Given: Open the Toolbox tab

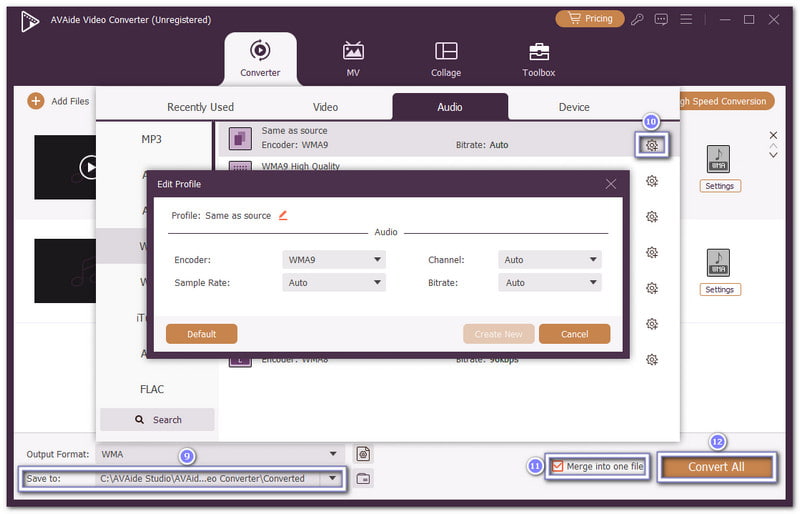Looking at the screenshot, I should click(x=539, y=59).
